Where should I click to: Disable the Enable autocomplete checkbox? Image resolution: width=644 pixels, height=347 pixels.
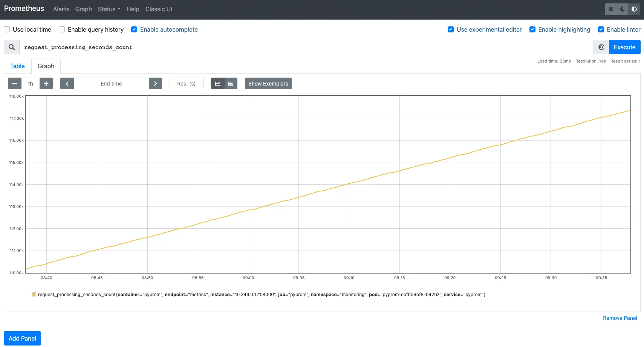point(134,29)
